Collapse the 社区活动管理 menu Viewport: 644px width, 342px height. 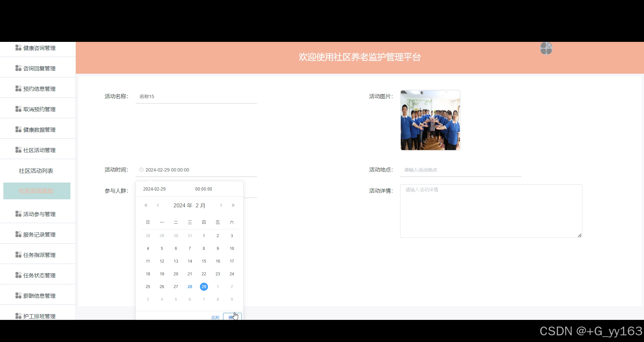(x=38, y=150)
